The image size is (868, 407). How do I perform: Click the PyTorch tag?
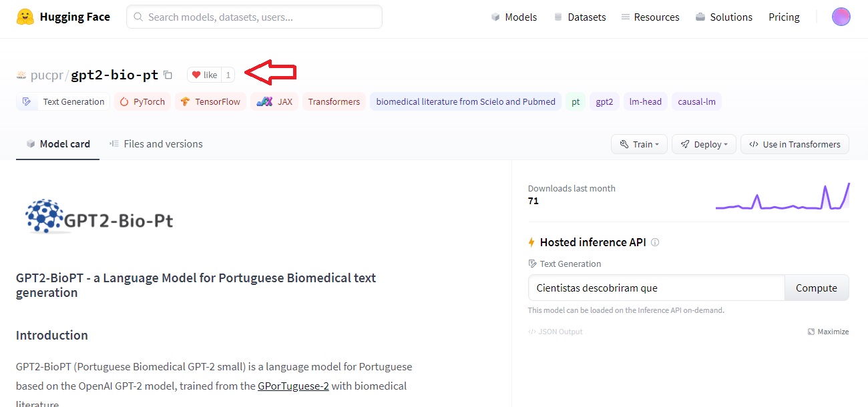coord(142,101)
